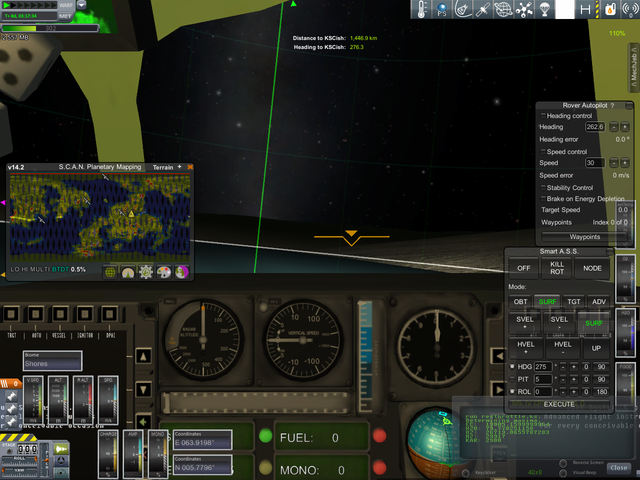Viewport: 640px width, 480px height.
Task: Click the Heading field showing 262.6
Action: (x=595, y=127)
